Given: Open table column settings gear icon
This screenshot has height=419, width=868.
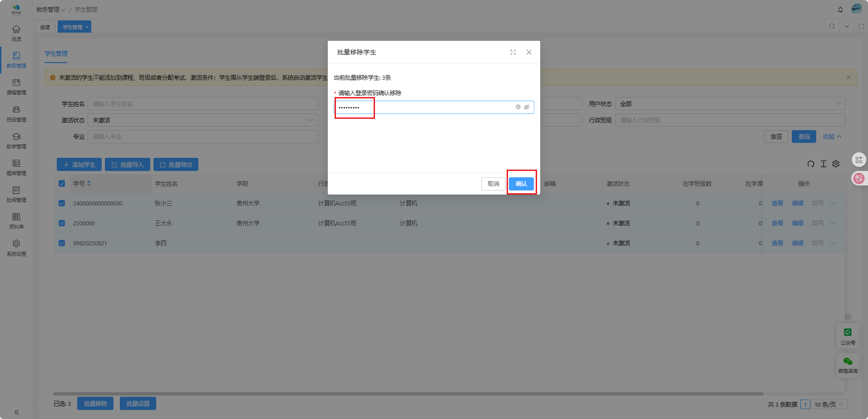Looking at the screenshot, I should pyautogui.click(x=836, y=164).
